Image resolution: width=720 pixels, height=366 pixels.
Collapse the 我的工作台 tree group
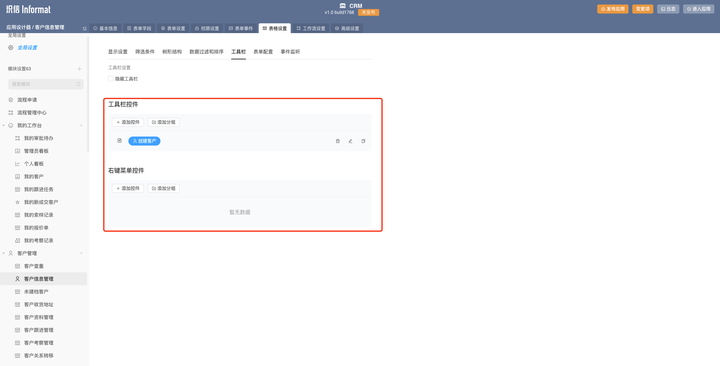click(x=4, y=125)
